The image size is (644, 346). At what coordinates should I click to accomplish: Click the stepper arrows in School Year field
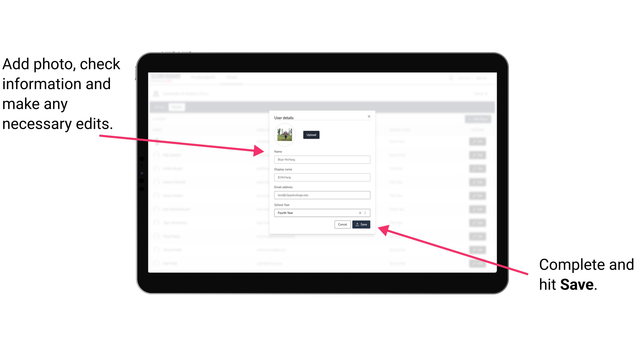(x=366, y=212)
